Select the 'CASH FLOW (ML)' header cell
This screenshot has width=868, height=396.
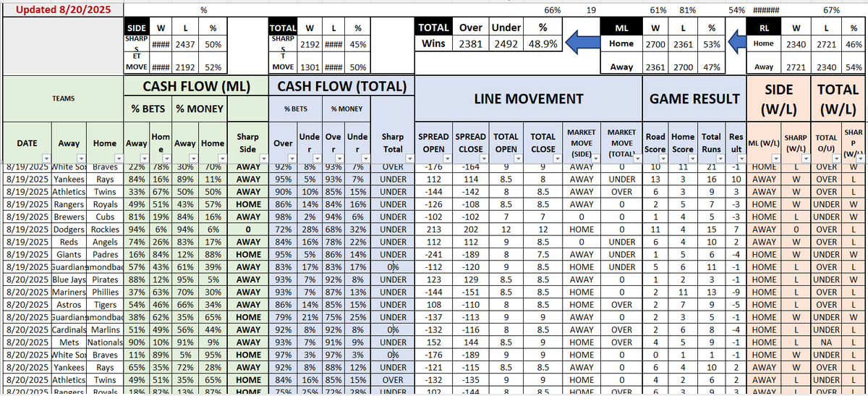(x=197, y=87)
